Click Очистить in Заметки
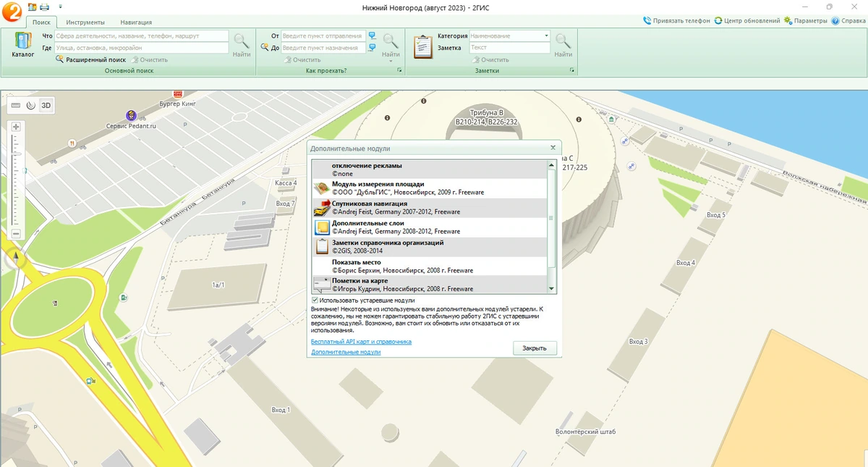Image resolution: width=868 pixels, height=467 pixels. (490, 59)
